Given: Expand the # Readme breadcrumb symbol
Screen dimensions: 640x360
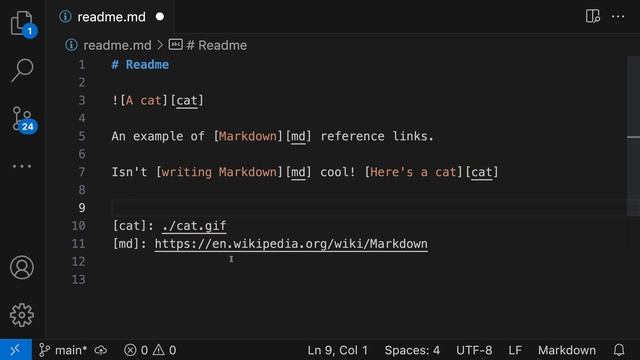Looking at the screenshot, I should coord(208,45).
